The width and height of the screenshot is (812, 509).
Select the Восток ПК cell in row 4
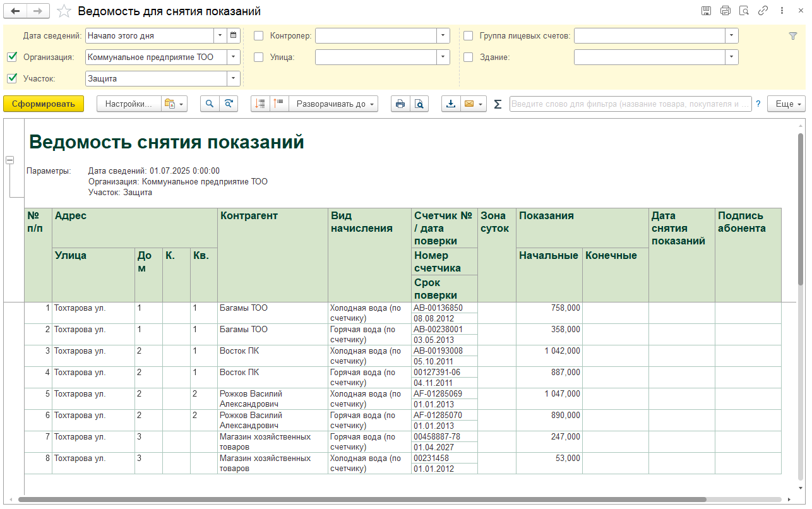click(273, 378)
